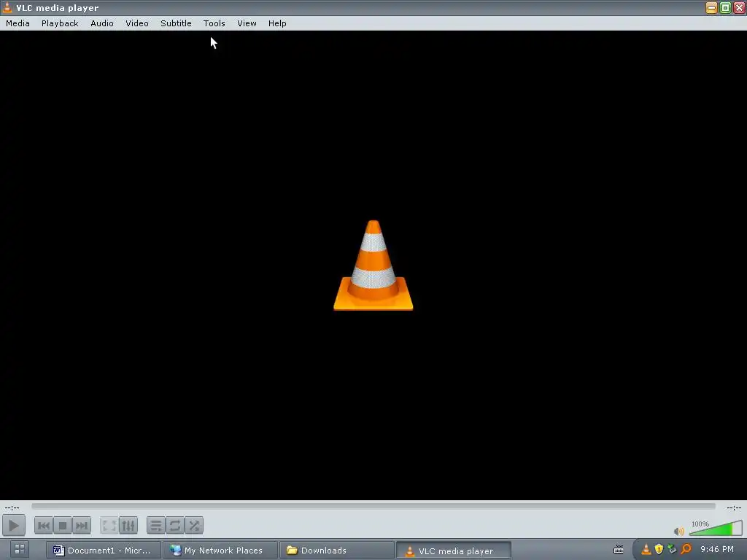Switch to Document1 Microsoft Word taskbar button
This screenshot has width=747, height=560.
click(x=103, y=551)
